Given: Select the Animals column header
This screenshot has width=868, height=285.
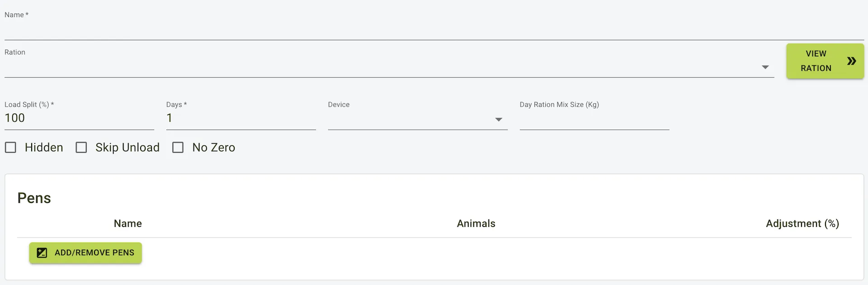Looking at the screenshot, I should pos(476,223).
